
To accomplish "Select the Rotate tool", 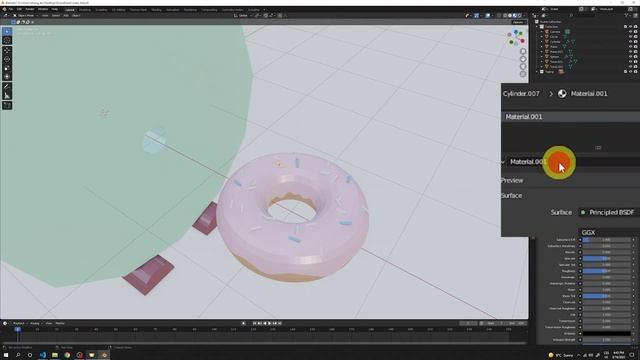I will point(7,59).
